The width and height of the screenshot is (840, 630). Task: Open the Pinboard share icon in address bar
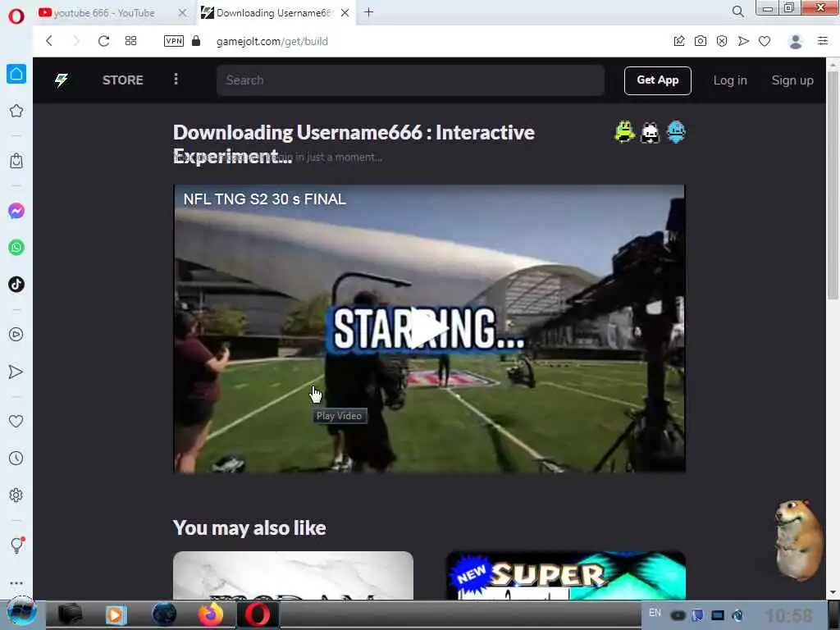coord(678,41)
